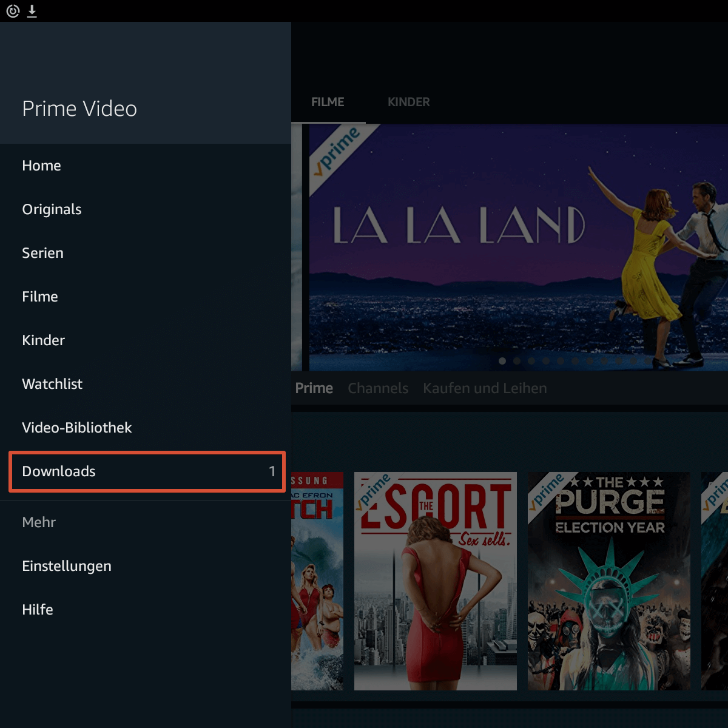This screenshot has height=728, width=728.
Task: Open Video-Bibliothek in the drawer
Action: point(146,428)
